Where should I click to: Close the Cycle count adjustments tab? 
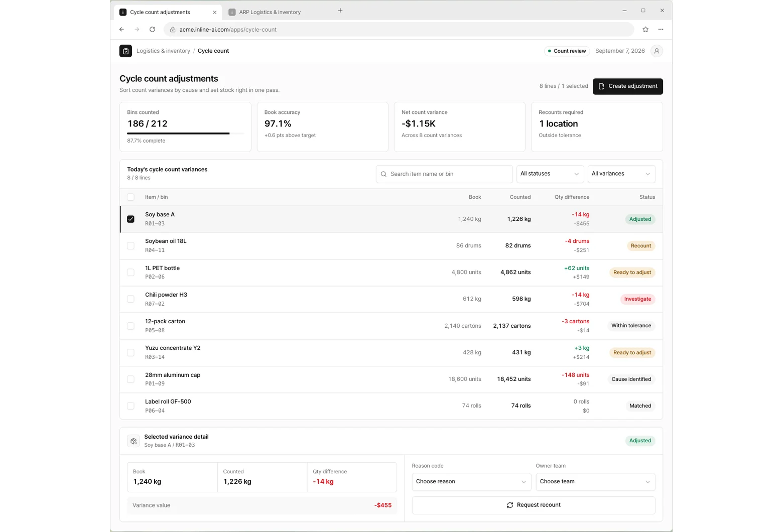[215, 12]
